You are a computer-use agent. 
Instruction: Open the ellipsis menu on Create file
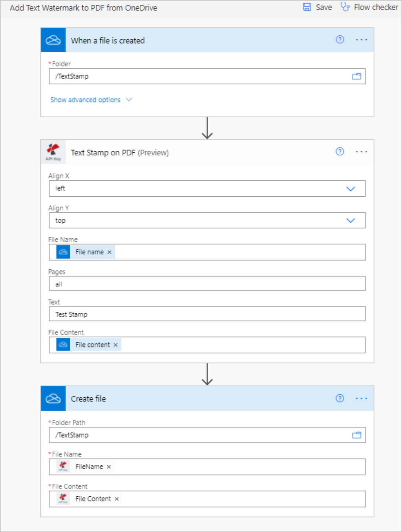(x=361, y=398)
